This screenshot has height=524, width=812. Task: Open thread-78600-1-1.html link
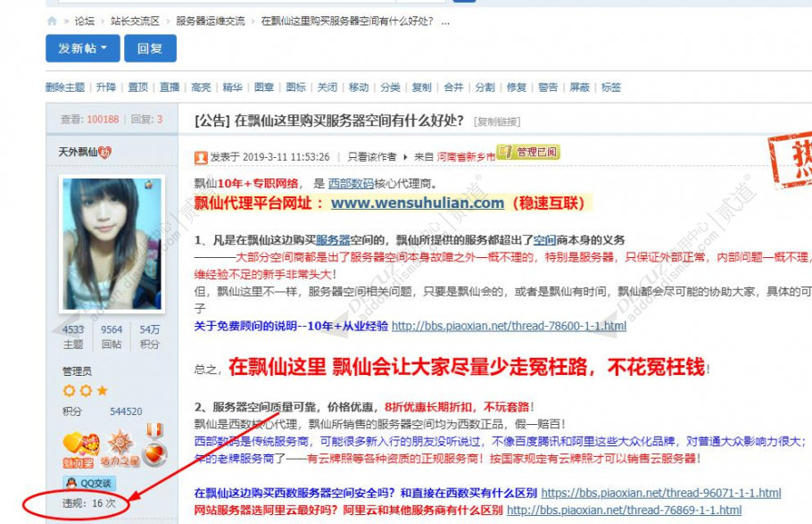click(509, 326)
